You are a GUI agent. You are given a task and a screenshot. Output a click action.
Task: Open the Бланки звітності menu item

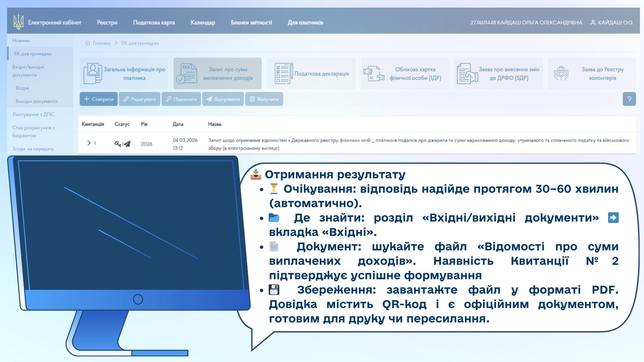(x=251, y=22)
